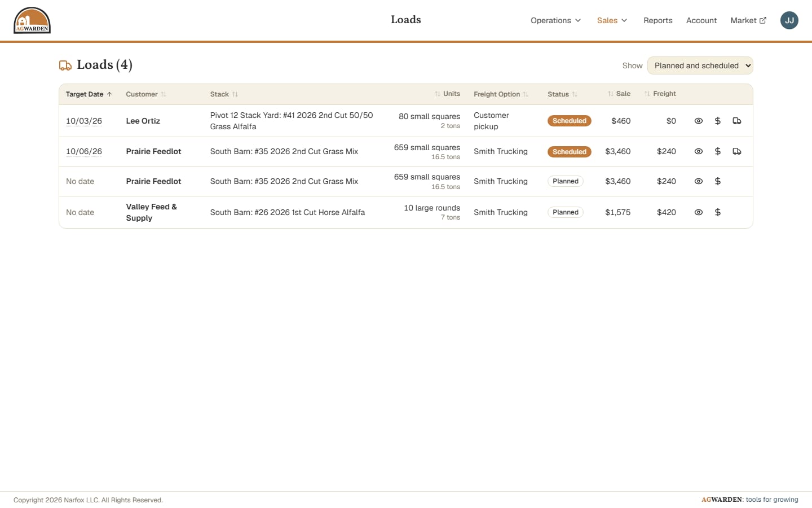This screenshot has height=508, width=812.
Task: View details of the Lee Ortiz load
Action: 698,121
